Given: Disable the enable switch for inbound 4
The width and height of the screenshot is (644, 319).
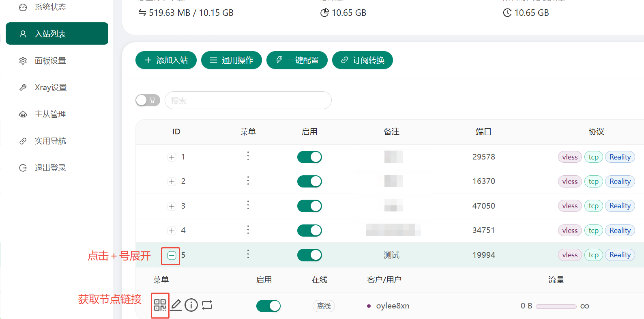Looking at the screenshot, I should click(309, 231).
